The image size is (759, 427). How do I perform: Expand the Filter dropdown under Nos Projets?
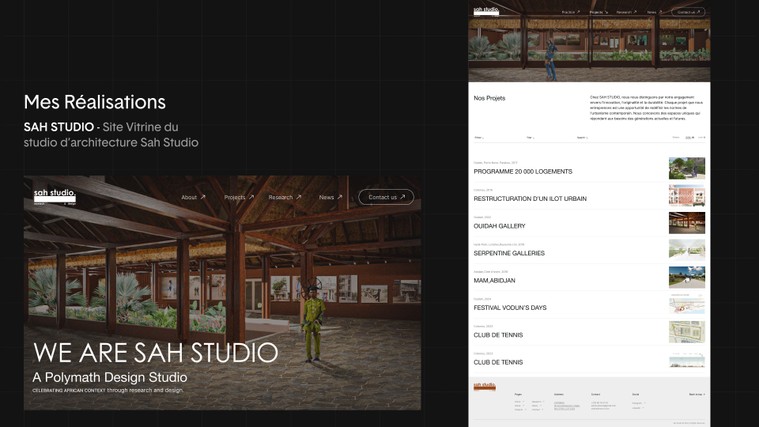[x=479, y=137]
